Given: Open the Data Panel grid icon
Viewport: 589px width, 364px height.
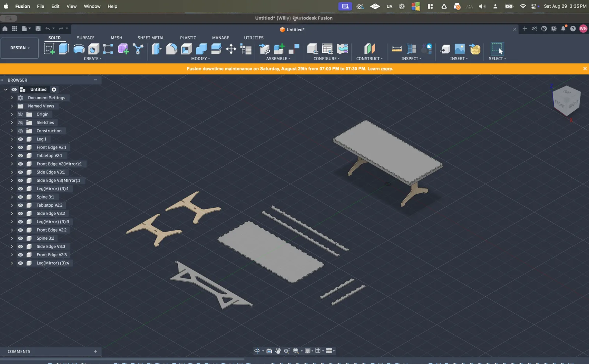Looking at the screenshot, I should point(15,28).
